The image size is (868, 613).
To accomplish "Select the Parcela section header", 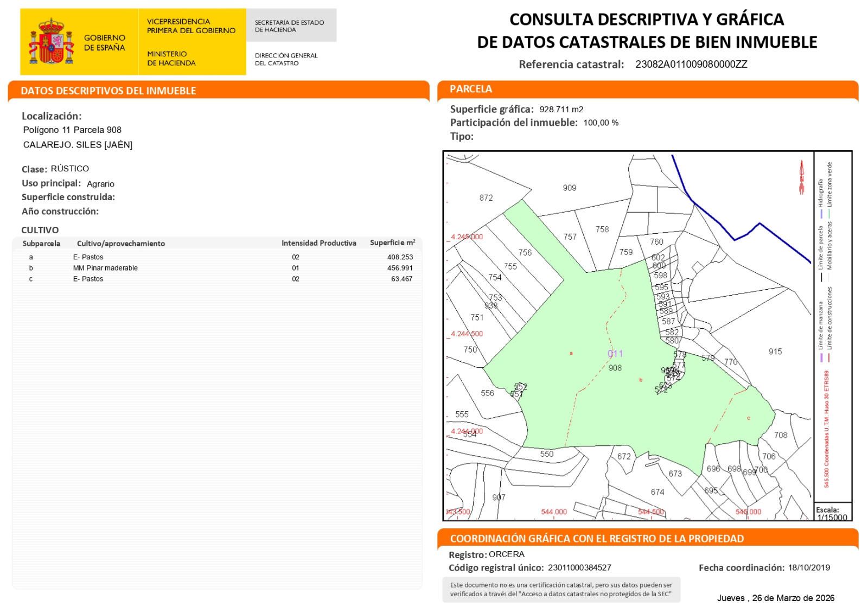I will tap(471, 89).
